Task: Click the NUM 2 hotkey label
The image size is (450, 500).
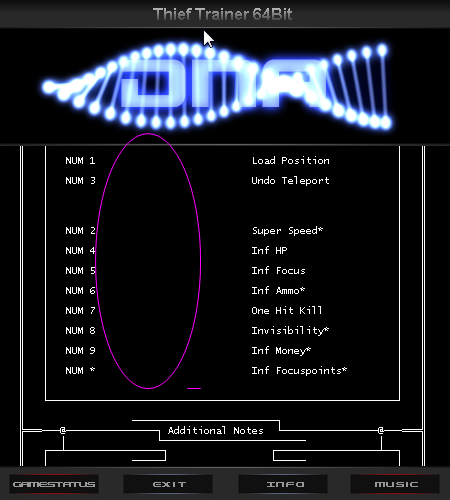Action: click(x=80, y=231)
